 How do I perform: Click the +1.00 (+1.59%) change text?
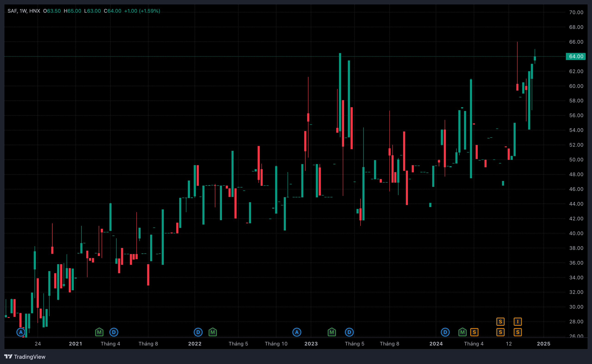pyautogui.click(x=142, y=11)
